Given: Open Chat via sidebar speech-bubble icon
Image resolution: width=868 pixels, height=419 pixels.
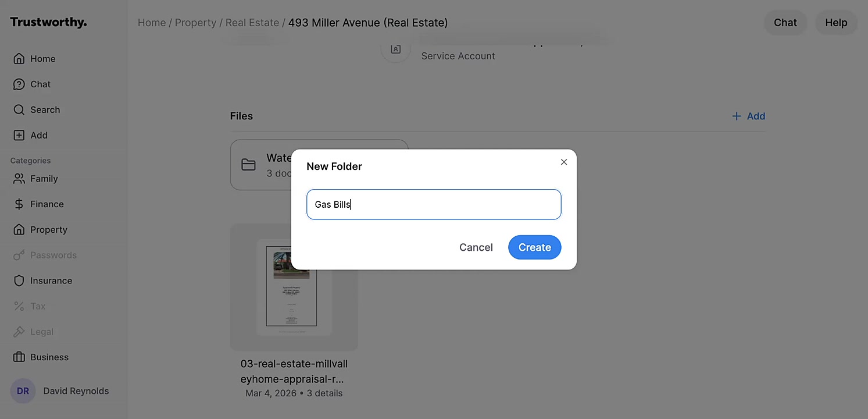Looking at the screenshot, I should [x=19, y=84].
